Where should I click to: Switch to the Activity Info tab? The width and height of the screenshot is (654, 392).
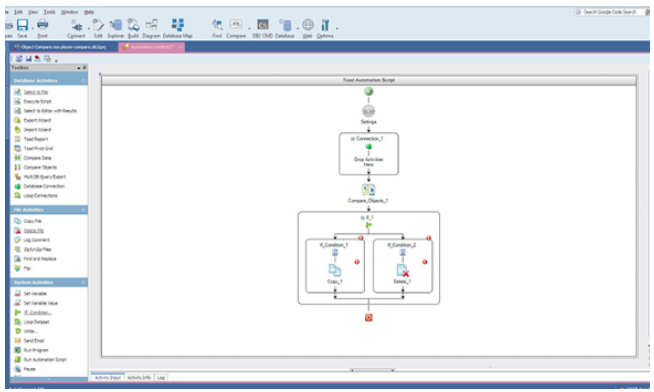pos(139,377)
